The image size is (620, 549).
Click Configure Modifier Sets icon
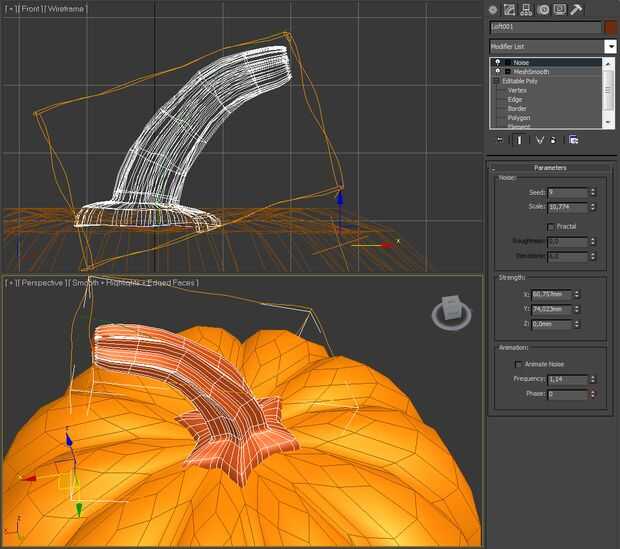[x=573, y=140]
